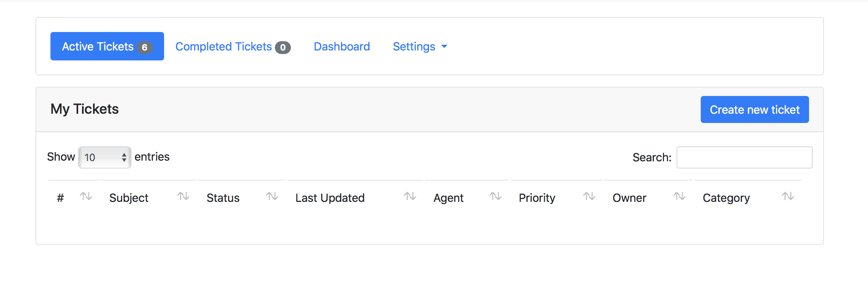Viewport: 868px width, 290px height.
Task: Toggle sort order on the Subject header
Action: [129, 198]
